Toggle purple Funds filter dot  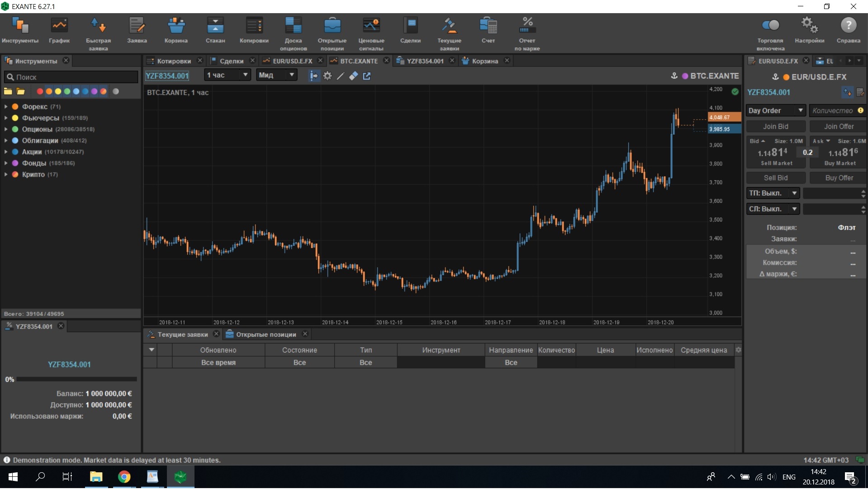pyautogui.click(x=94, y=91)
